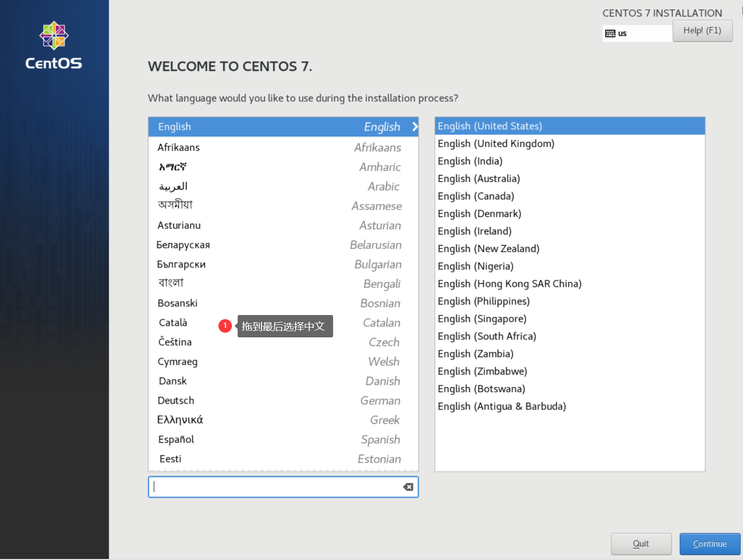Viewport: 743px width, 560px height.
Task: Click the Continue button
Action: point(710,544)
